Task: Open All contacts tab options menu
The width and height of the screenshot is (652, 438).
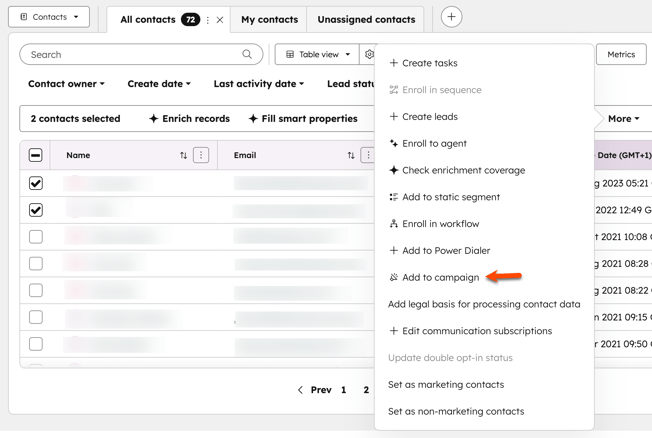Action: click(x=207, y=20)
